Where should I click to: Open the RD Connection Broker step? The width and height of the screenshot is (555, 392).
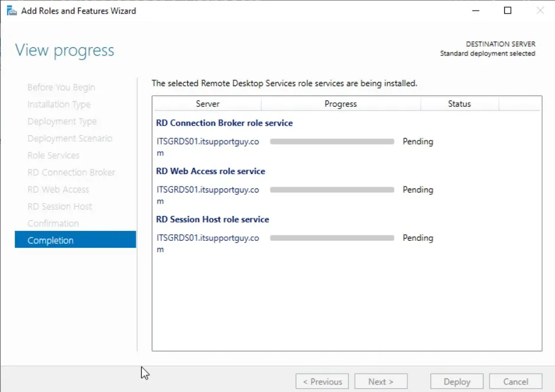71,172
